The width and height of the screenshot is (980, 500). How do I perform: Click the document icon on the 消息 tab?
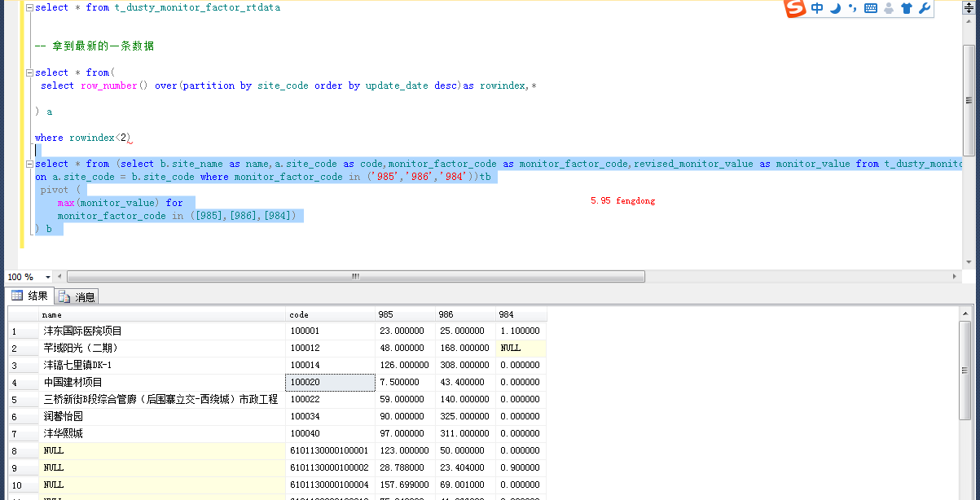click(64, 297)
